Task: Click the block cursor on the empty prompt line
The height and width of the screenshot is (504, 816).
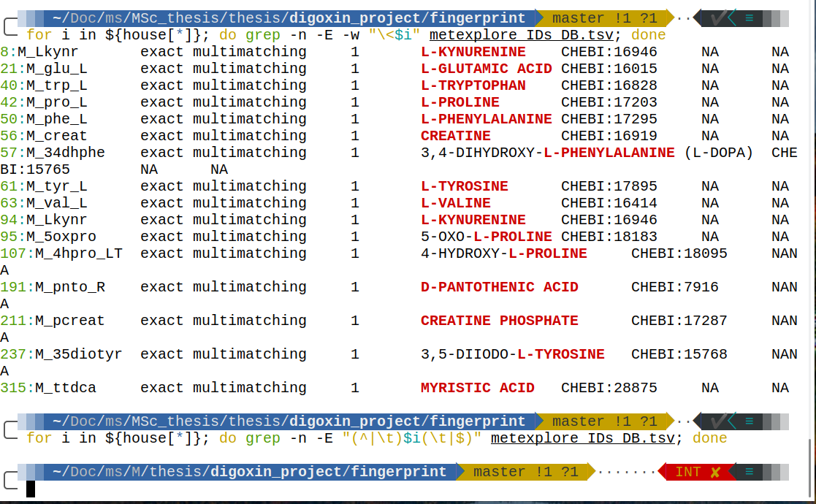Action: tap(31, 489)
